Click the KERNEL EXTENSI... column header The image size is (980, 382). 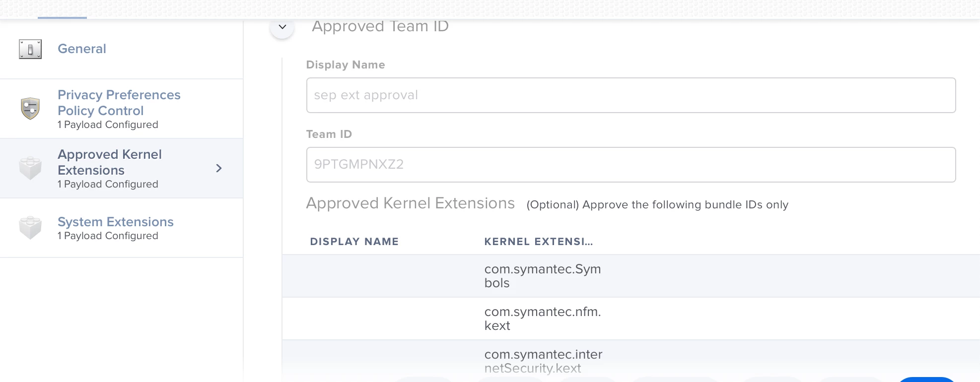click(538, 242)
